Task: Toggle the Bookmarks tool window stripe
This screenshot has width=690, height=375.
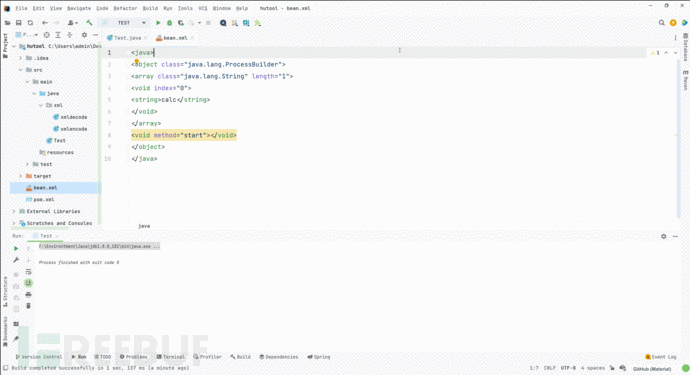Action: 5,332
